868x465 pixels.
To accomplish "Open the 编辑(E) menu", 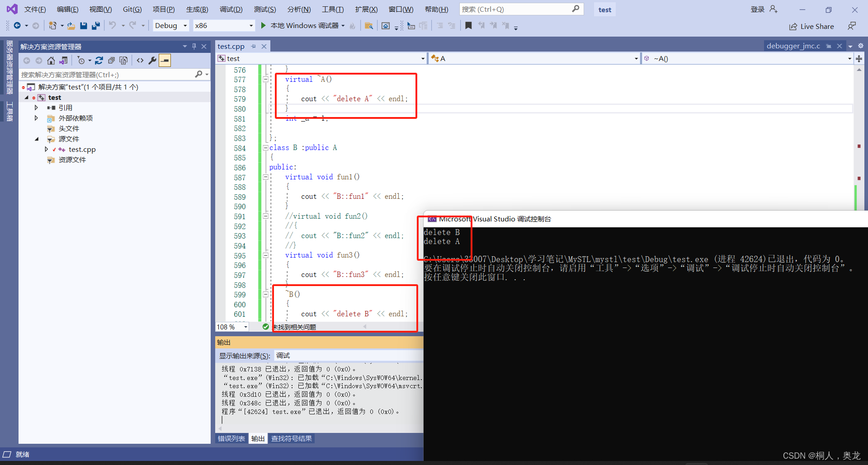I will 67,9.
